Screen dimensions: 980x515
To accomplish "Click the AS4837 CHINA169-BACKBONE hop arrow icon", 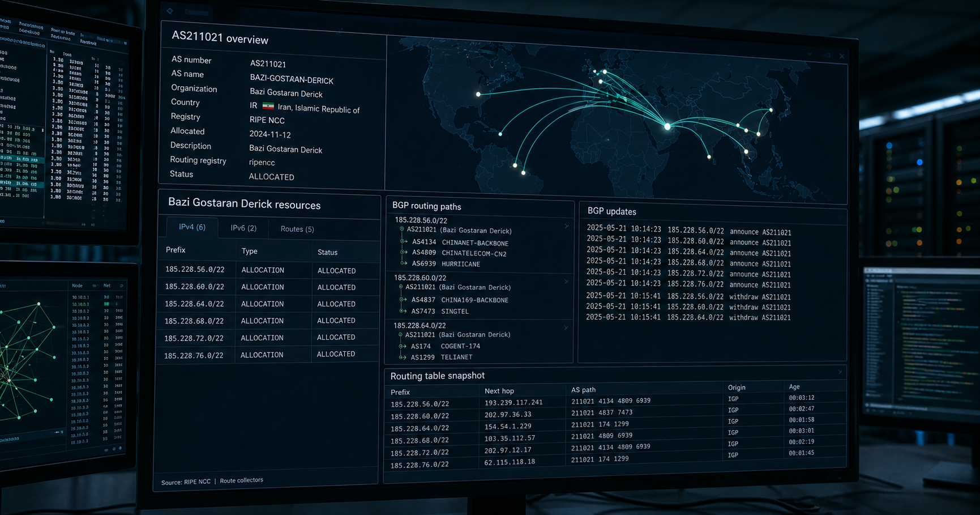I will (403, 300).
